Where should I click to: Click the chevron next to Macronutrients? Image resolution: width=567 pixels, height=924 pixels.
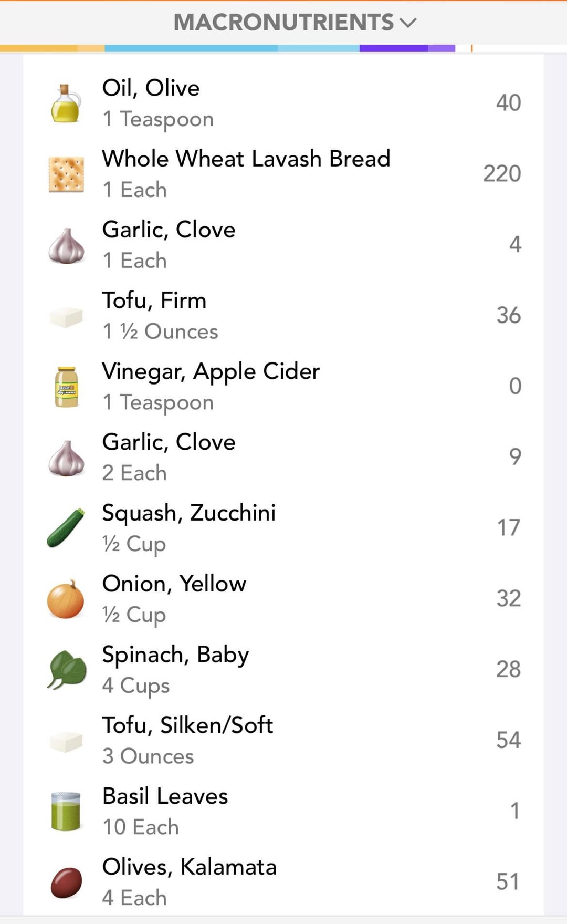click(x=408, y=23)
